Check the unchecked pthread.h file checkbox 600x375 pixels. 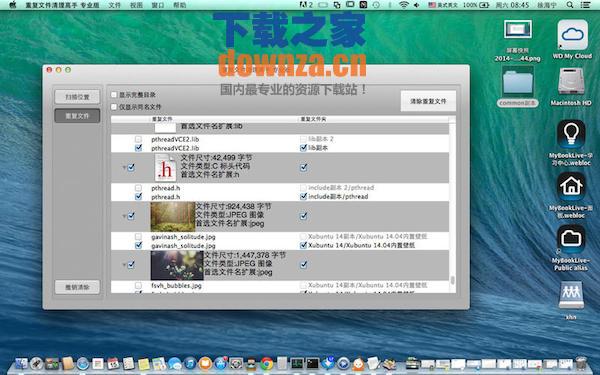coord(139,188)
